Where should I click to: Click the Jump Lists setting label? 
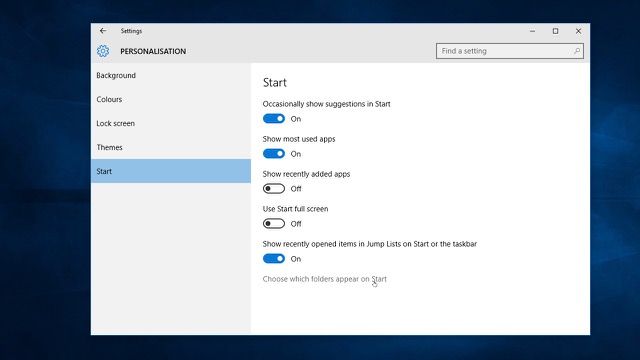coord(370,244)
